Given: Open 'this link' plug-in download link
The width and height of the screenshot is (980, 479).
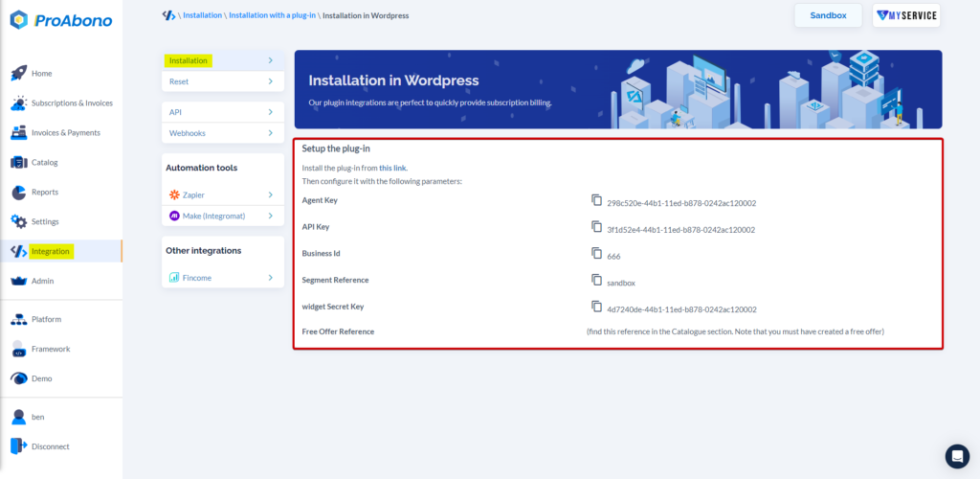Looking at the screenshot, I should (x=392, y=169).
